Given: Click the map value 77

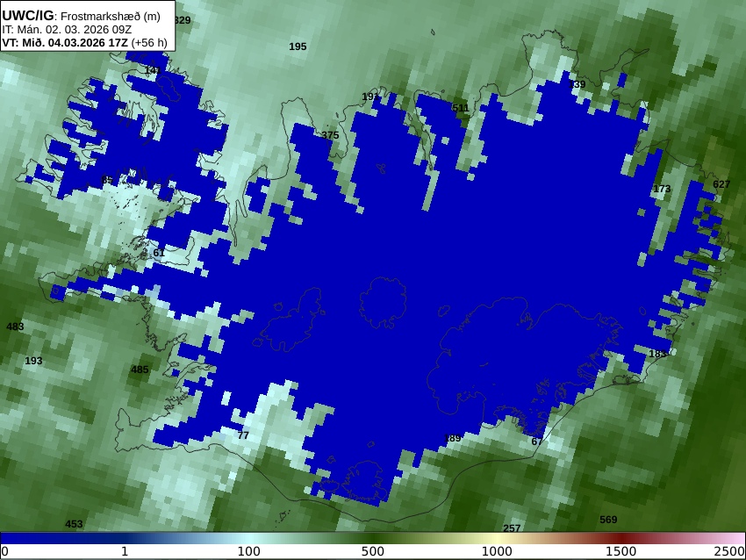Looking at the screenshot, I should click(243, 435).
